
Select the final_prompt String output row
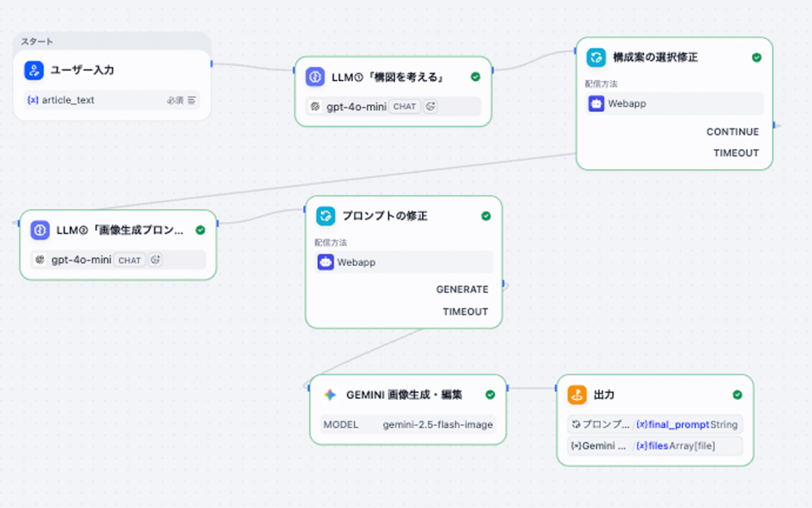(x=655, y=424)
